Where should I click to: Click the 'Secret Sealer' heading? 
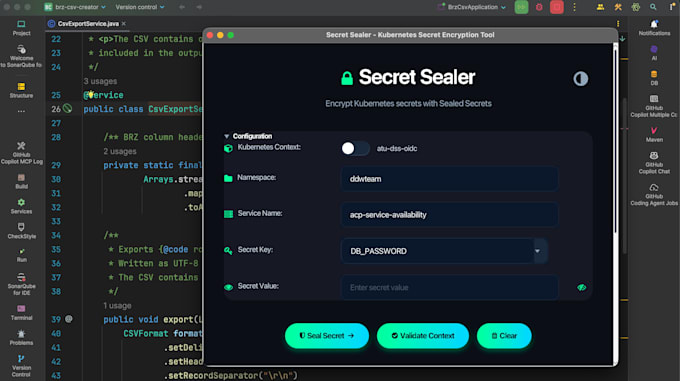pyautogui.click(x=417, y=77)
